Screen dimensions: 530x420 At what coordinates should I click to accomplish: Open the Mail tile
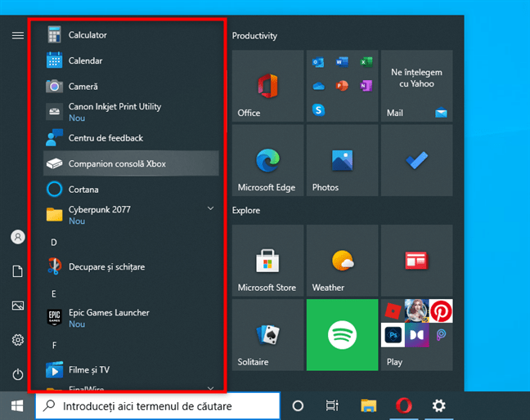tap(417, 86)
